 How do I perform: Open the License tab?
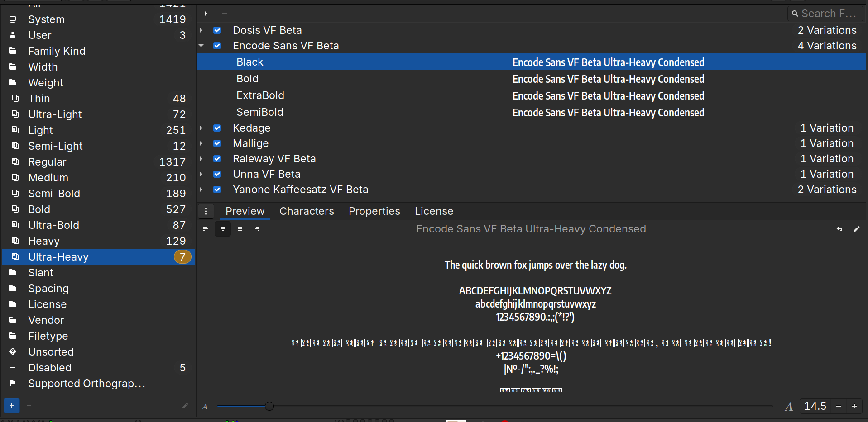tap(434, 211)
